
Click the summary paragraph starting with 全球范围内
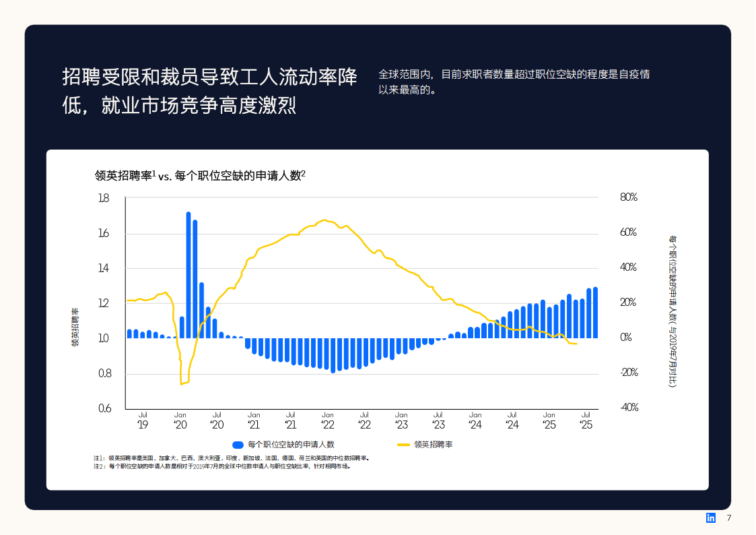click(x=514, y=82)
